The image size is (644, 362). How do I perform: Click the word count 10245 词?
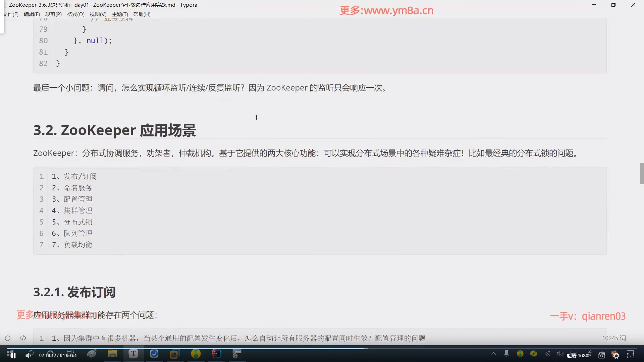click(x=613, y=338)
